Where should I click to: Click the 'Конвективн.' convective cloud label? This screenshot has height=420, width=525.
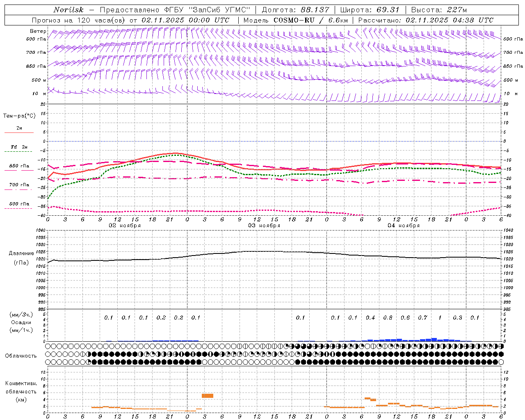click(x=21, y=383)
